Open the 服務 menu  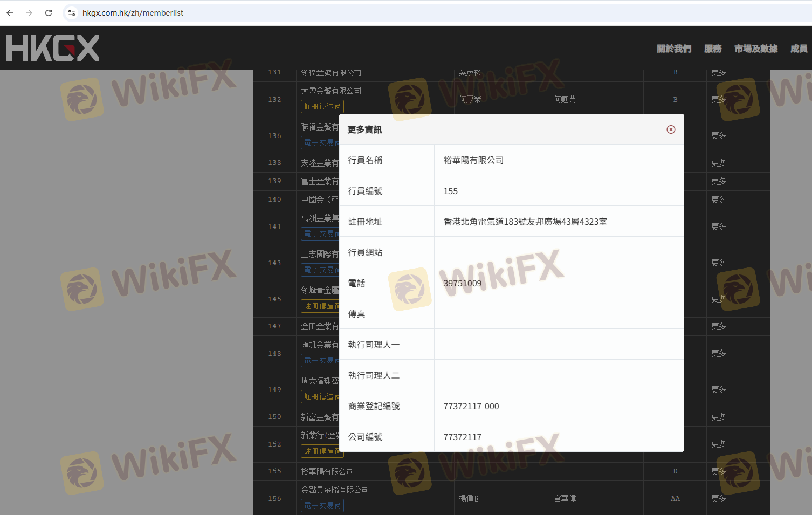[x=713, y=49]
